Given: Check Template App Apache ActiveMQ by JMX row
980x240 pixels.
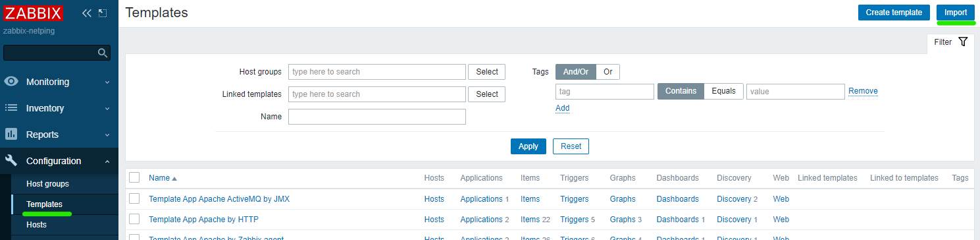Looking at the screenshot, I should [x=134, y=198].
